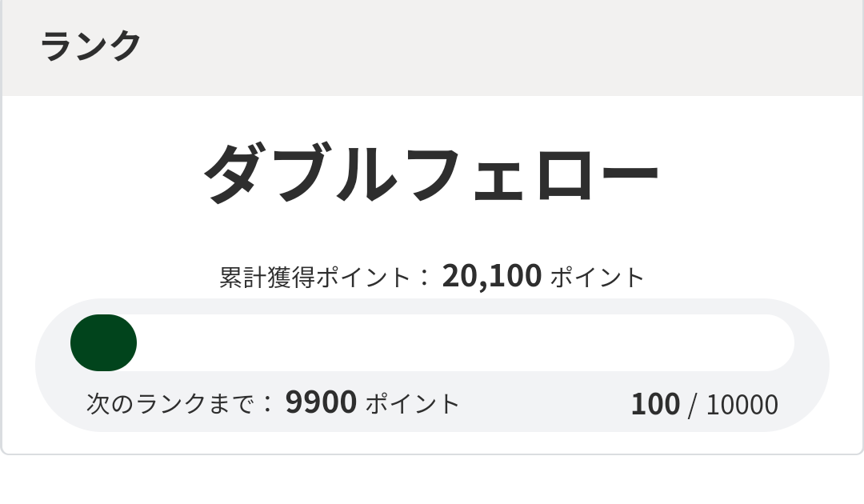Select the ダブルフェロー rank name
The width and height of the screenshot is (864, 504).
point(431,173)
